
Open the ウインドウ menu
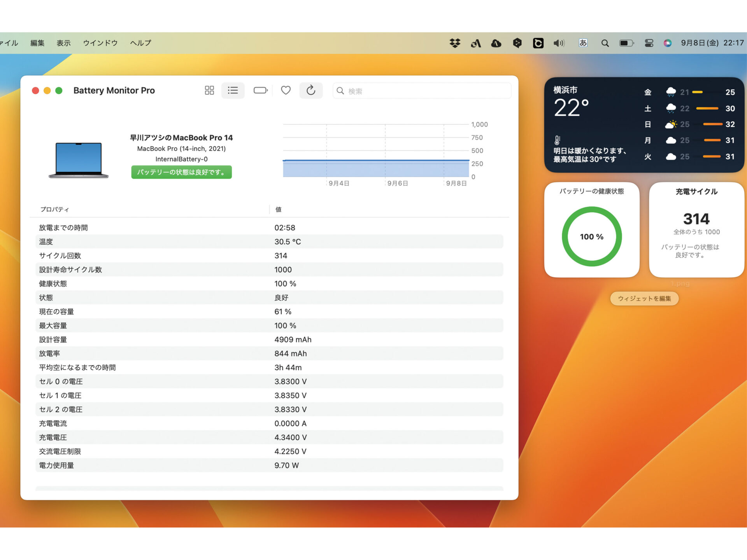100,43
